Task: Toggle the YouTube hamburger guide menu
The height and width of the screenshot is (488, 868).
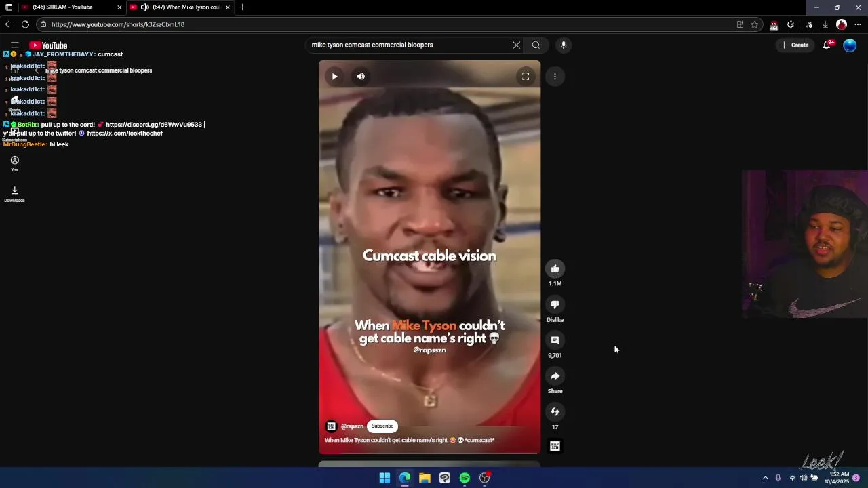Action: pos(14,45)
